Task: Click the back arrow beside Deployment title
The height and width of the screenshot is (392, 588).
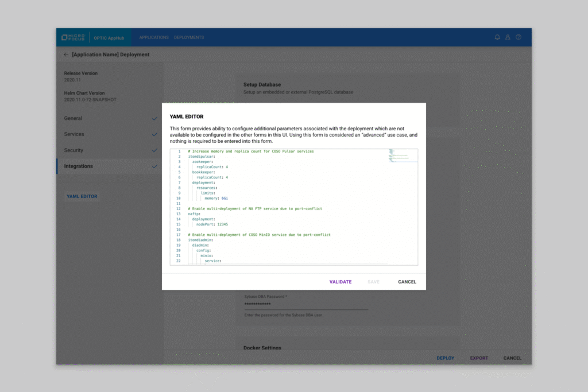Action: pyautogui.click(x=66, y=55)
